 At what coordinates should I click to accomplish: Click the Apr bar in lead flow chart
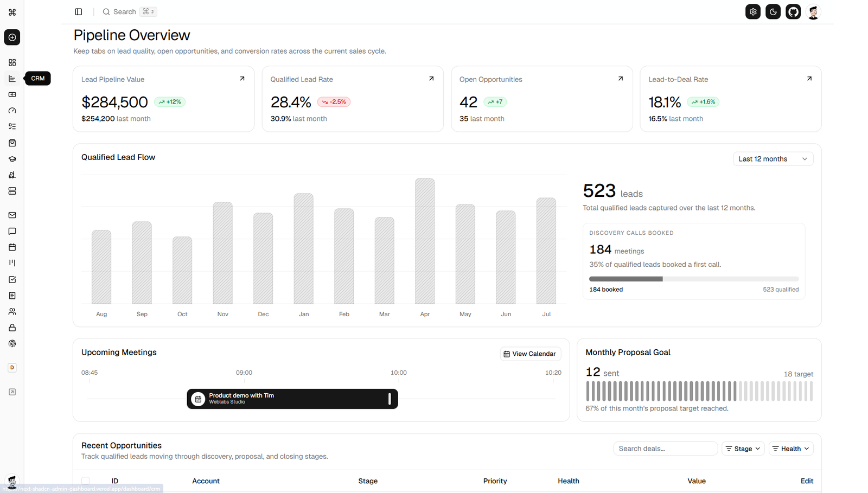pyautogui.click(x=425, y=241)
